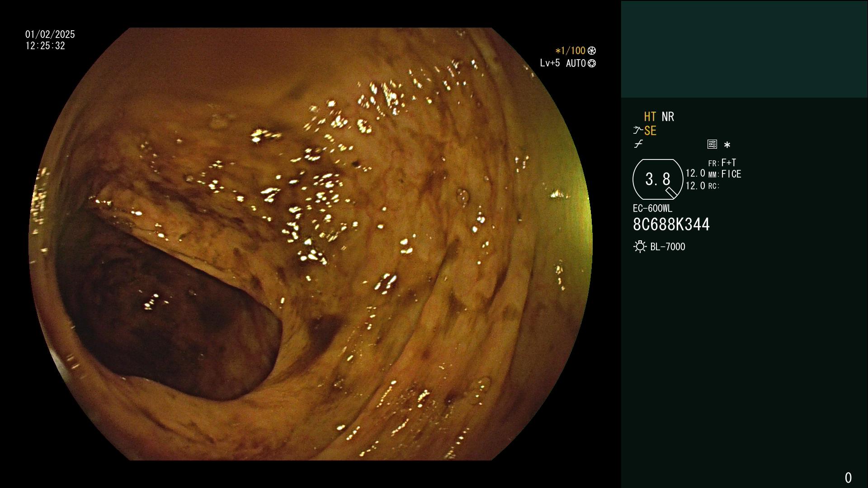The width and height of the screenshot is (868, 488).
Task: Click the F+T value next to FR
Action: 729,162
